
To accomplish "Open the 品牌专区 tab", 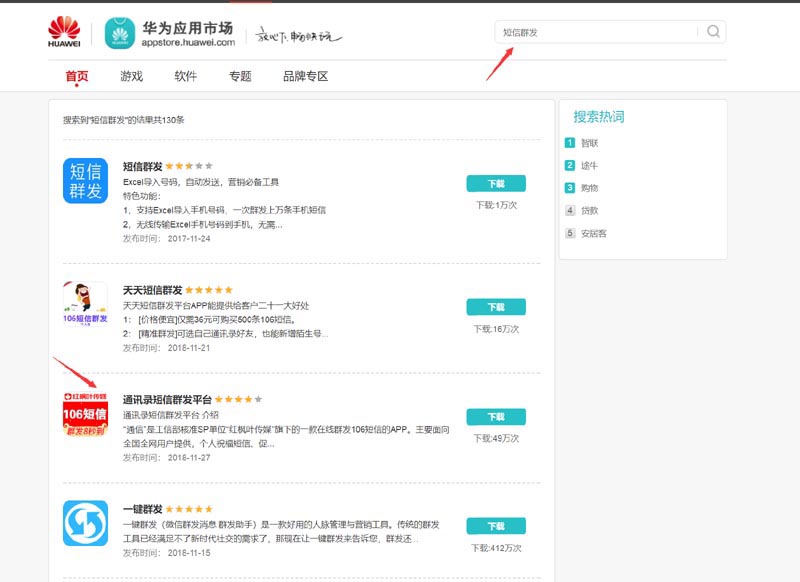I will pyautogui.click(x=305, y=76).
